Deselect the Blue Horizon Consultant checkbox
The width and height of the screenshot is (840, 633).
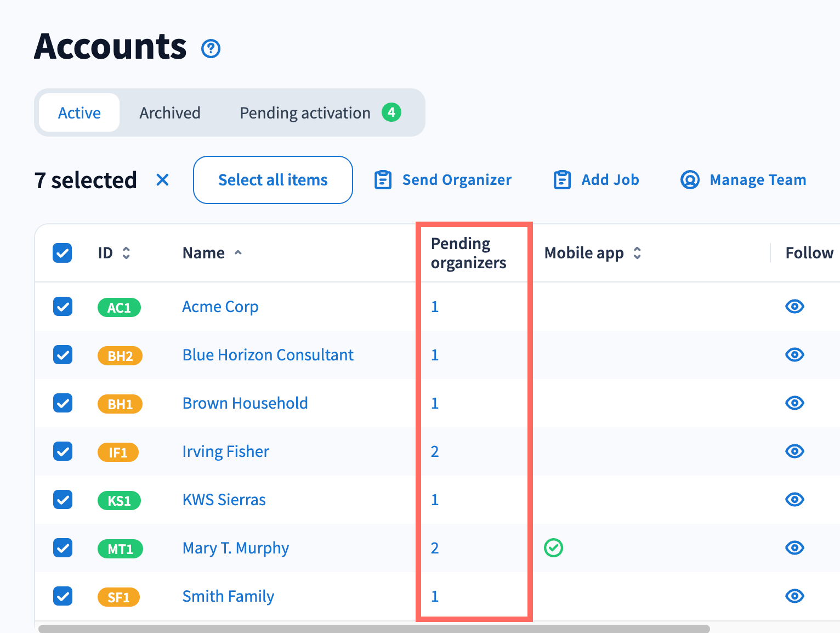(x=63, y=355)
